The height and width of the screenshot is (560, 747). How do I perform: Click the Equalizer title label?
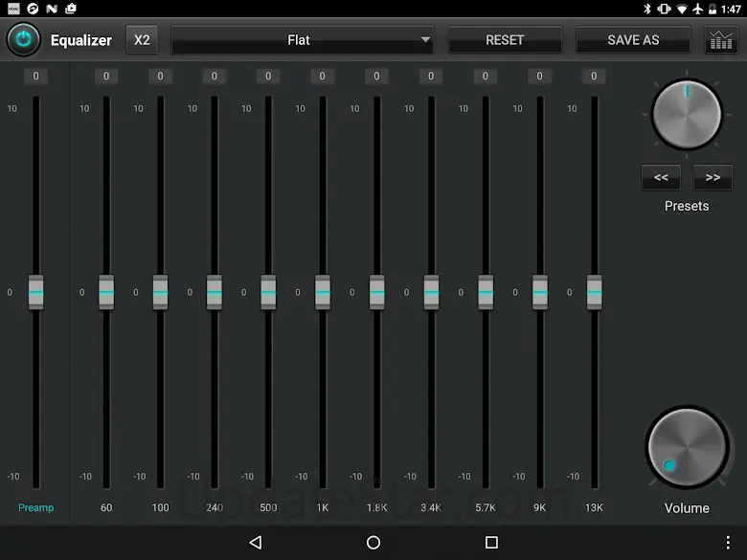point(81,40)
